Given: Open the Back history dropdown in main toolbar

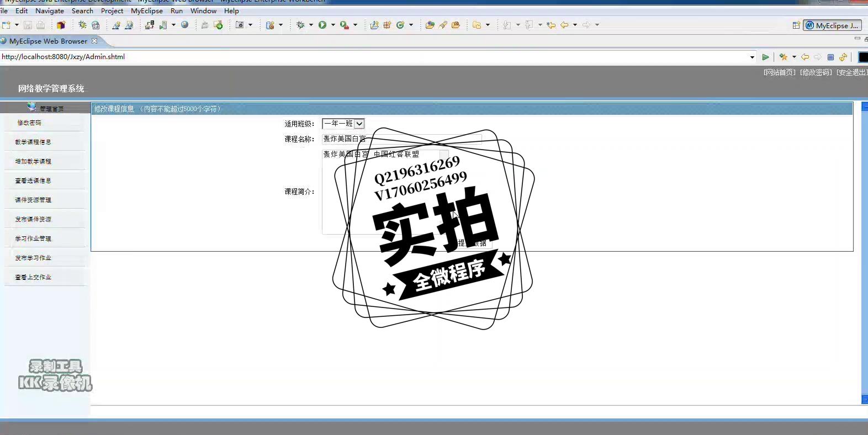Looking at the screenshot, I should pos(575,25).
